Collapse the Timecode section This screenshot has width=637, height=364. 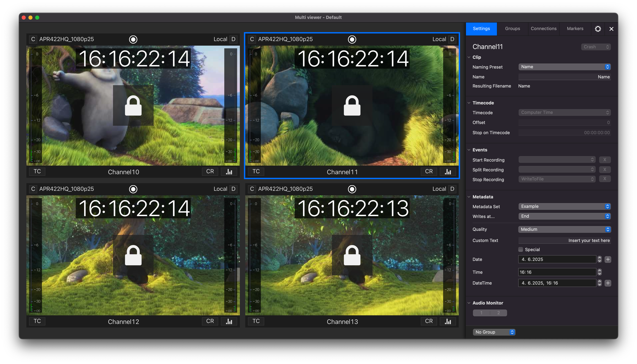tap(469, 103)
